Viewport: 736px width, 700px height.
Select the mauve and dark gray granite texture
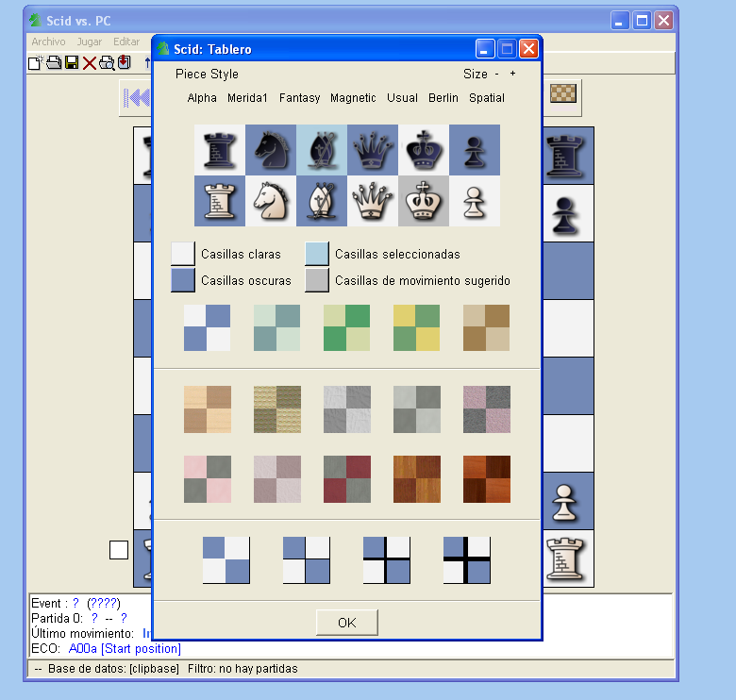click(x=487, y=409)
